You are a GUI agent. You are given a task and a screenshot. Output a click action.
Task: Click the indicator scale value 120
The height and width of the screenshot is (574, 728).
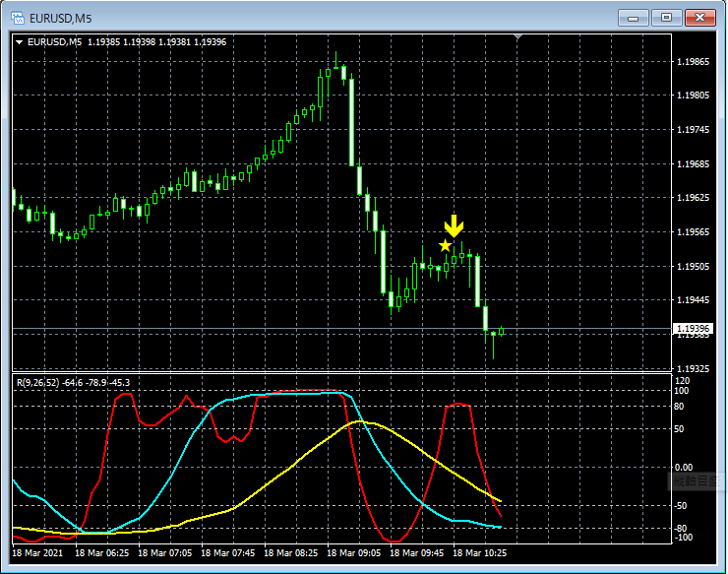tap(682, 381)
